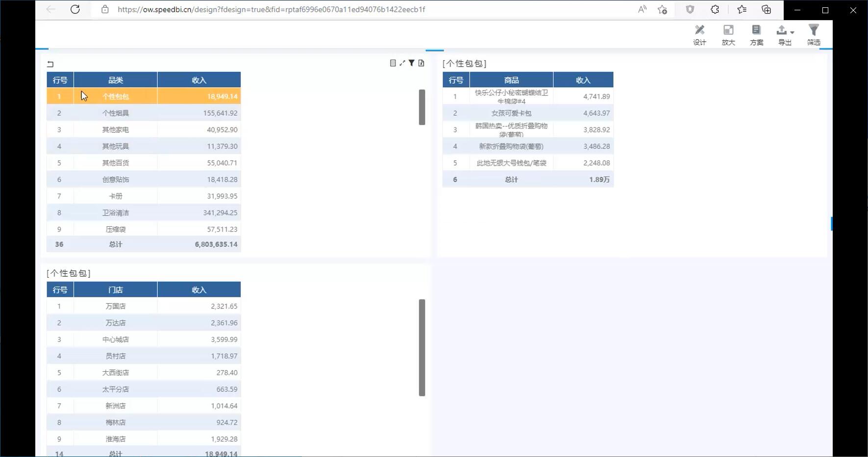The image size is (868, 457).
Task: Click the browser Collections icon
Action: 766,9
